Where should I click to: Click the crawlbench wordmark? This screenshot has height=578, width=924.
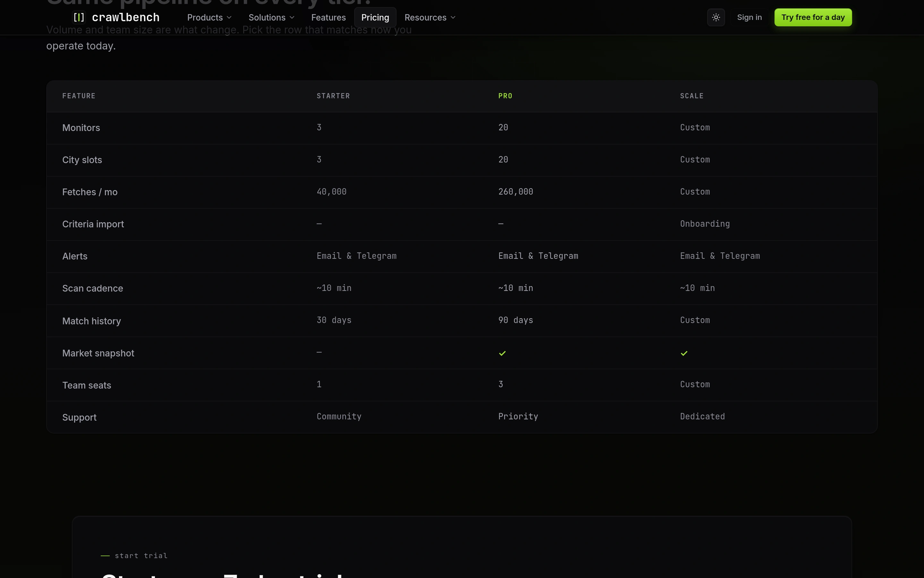[126, 17]
